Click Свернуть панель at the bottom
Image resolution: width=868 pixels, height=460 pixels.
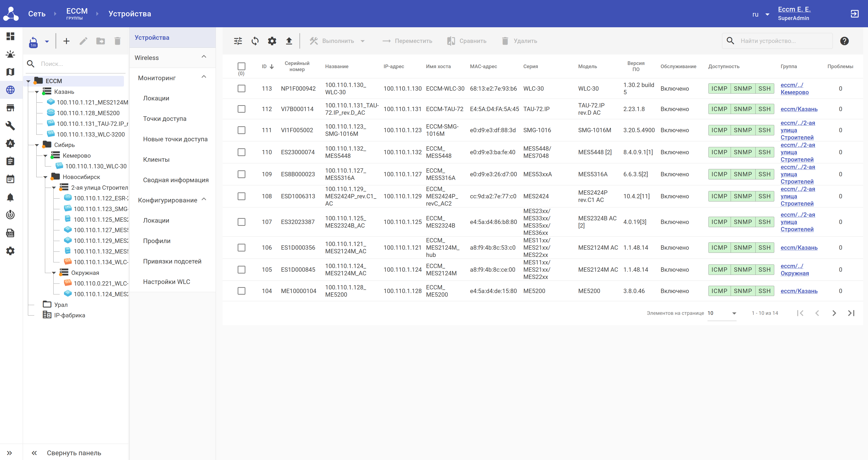(x=74, y=453)
